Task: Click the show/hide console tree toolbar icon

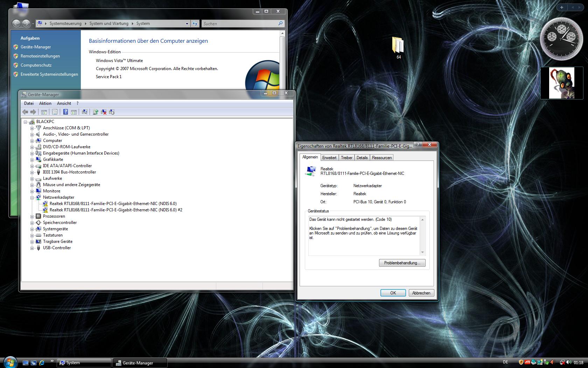Action: coord(44,112)
